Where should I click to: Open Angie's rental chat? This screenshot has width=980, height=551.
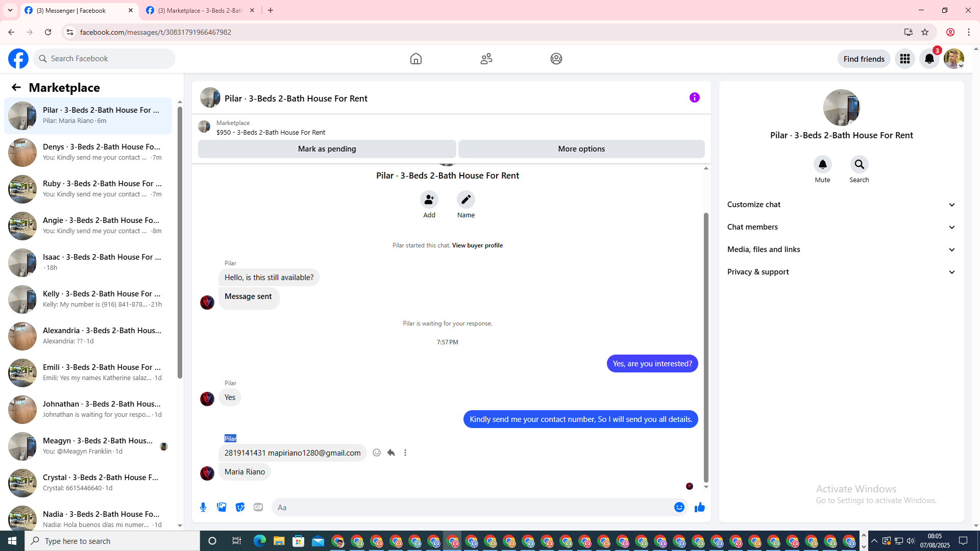tap(88, 226)
